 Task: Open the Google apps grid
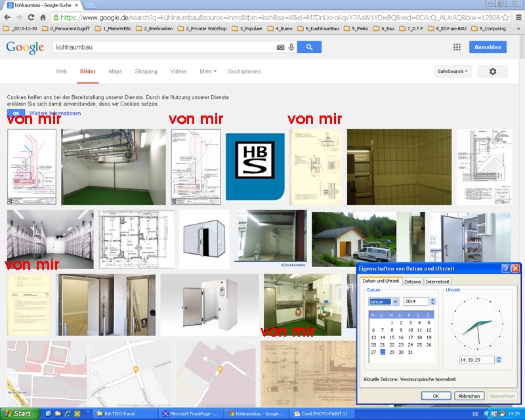point(457,47)
